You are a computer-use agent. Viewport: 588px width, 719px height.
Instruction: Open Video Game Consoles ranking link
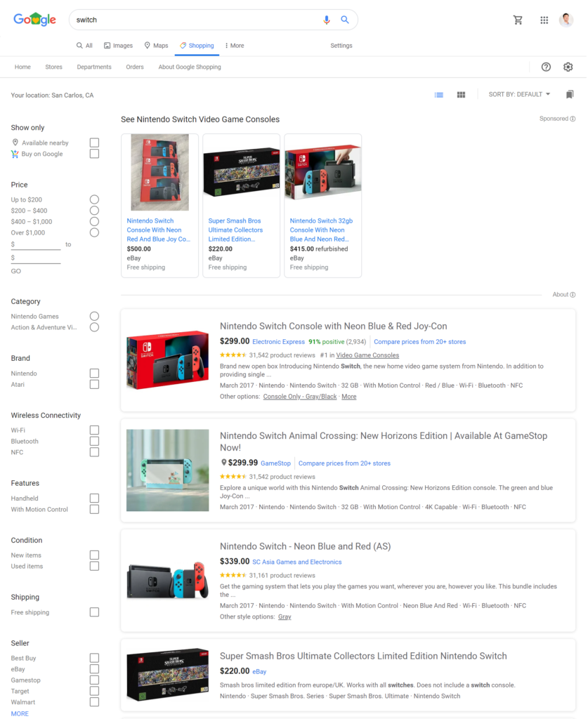[367, 355]
